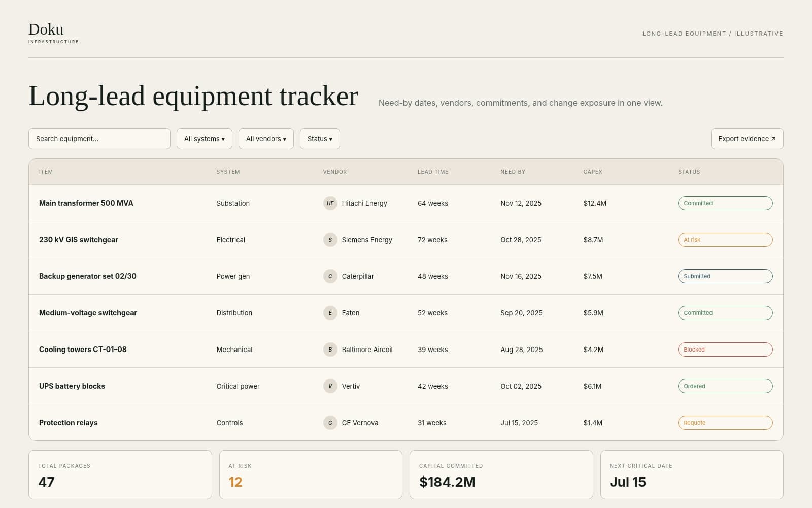Click the Blocked status badge
This screenshot has height=508, width=812.
(725, 350)
